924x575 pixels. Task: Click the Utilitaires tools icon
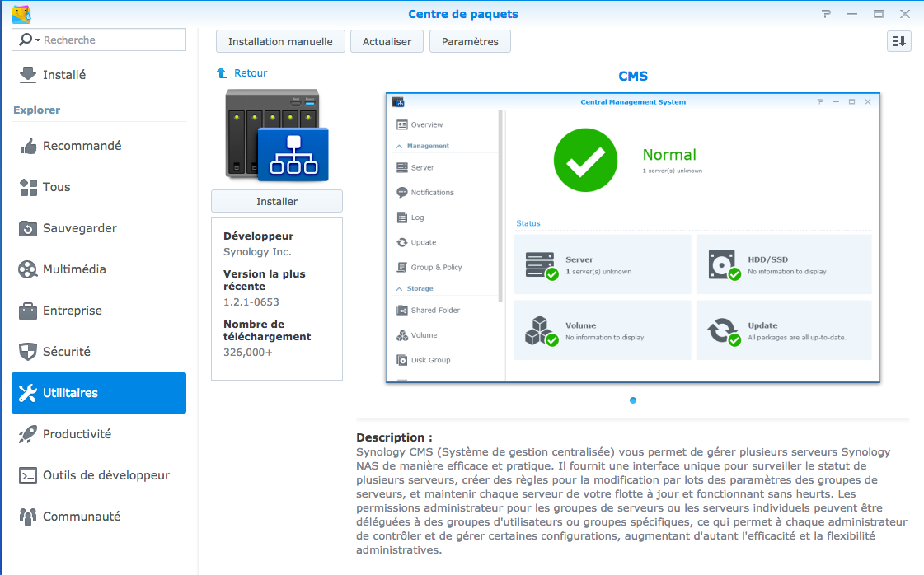coord(28,393)
